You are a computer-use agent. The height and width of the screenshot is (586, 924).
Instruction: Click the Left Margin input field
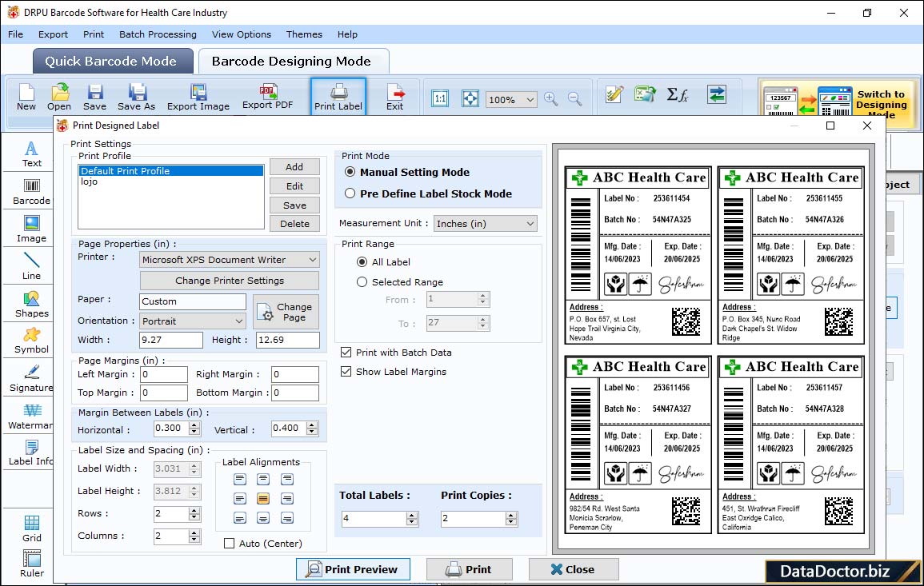[164, 375]
